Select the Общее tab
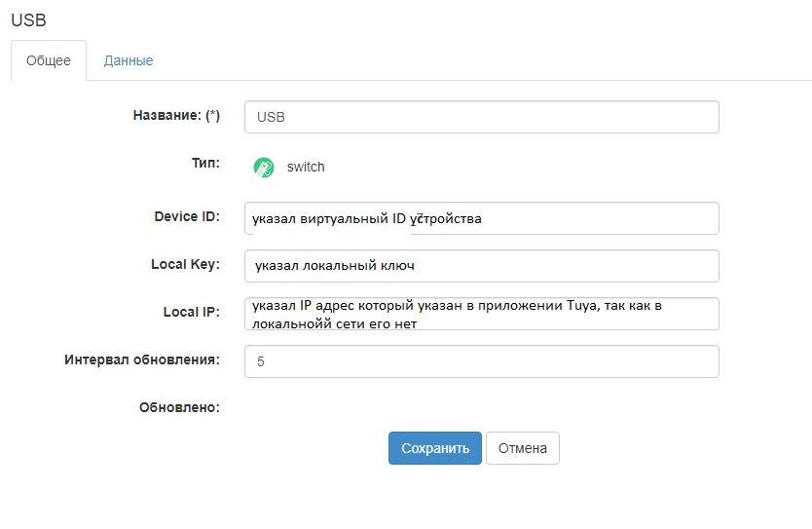Viewport: 812px width, 529px height. 49,60
